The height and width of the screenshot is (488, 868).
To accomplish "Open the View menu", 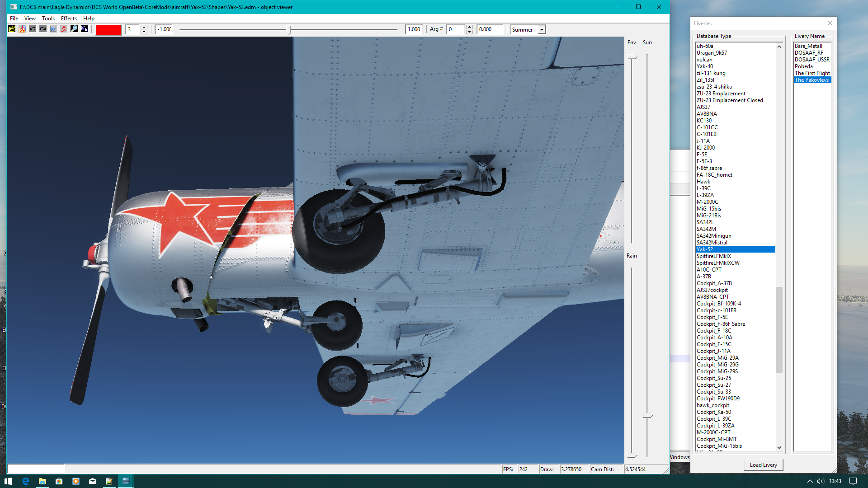I will [x=30, y=19].
